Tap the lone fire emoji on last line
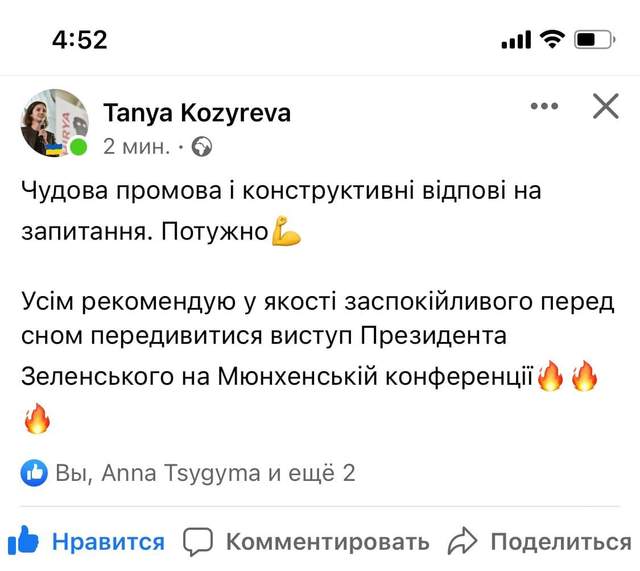Viewport: 640px width, 571px height. pyautogui.click(x=37, y=419)
